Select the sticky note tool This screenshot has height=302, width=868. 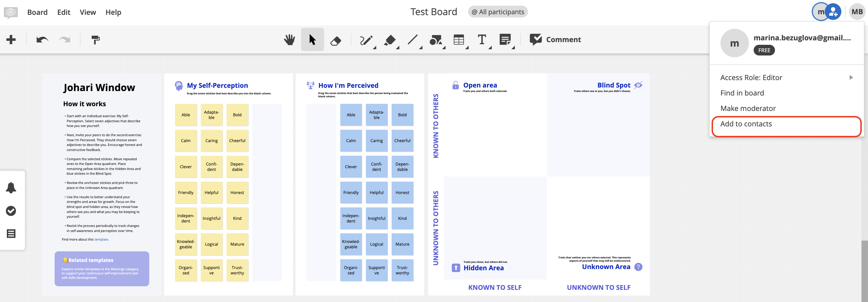(x=505, y=39)
